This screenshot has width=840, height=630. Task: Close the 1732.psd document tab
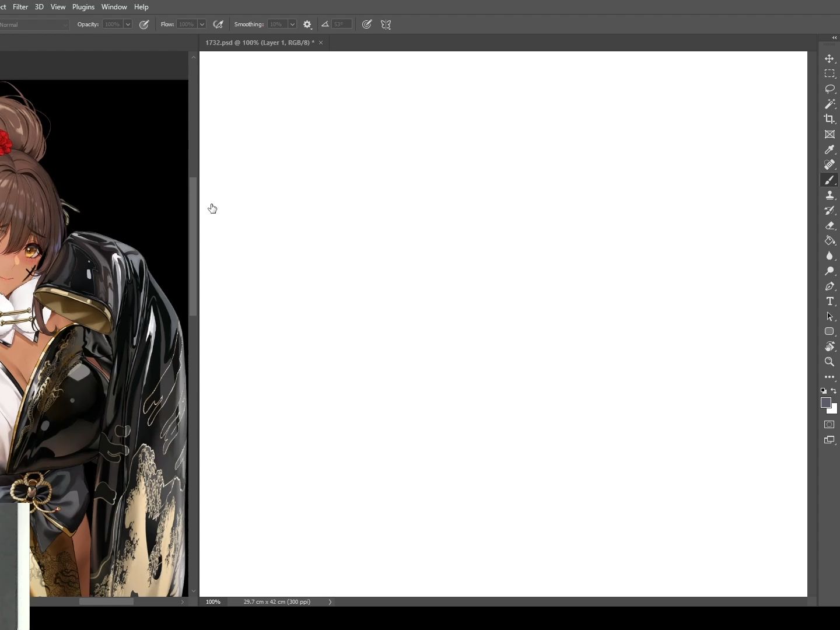coord(321,43)
